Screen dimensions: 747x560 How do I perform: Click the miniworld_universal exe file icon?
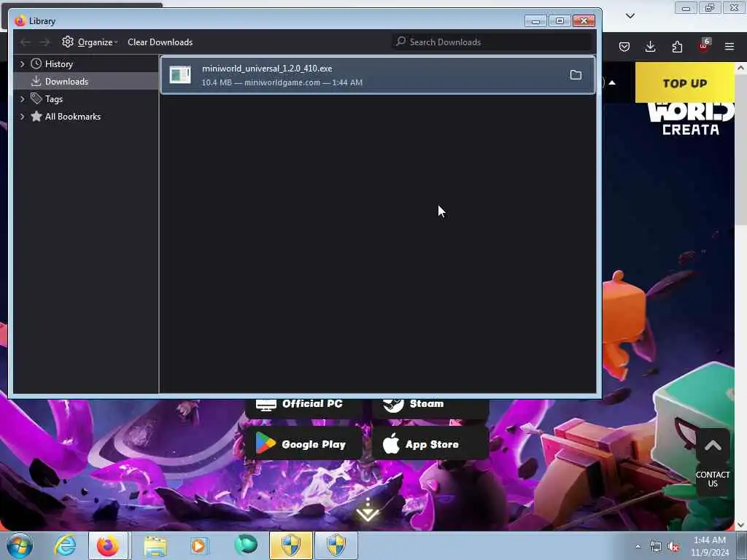(180, 75)
